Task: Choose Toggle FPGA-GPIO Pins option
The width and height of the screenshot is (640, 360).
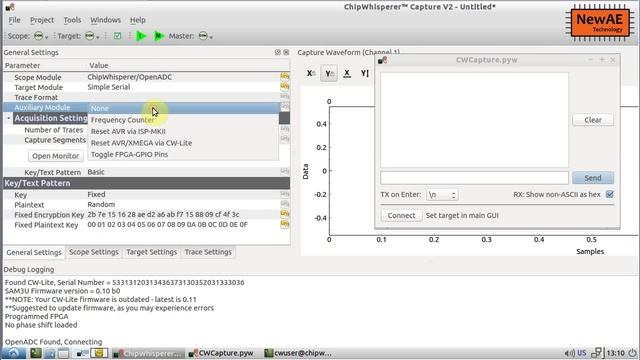Action: [183, 154]
